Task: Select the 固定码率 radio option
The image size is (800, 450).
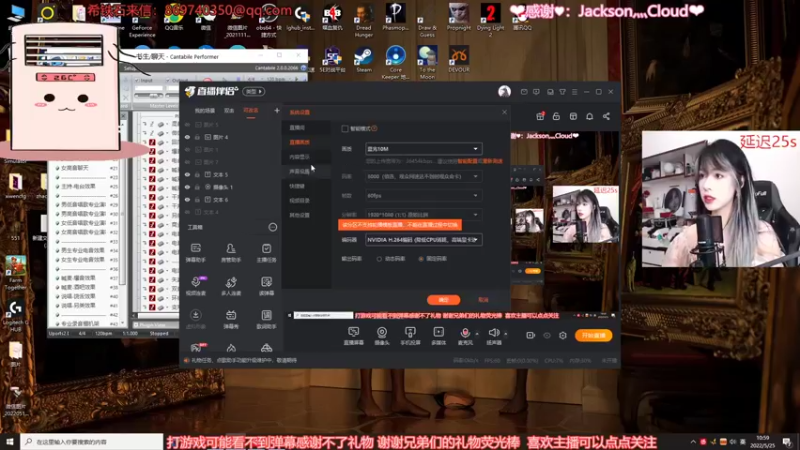Action: pyautogui.click(x=421, y=259)
